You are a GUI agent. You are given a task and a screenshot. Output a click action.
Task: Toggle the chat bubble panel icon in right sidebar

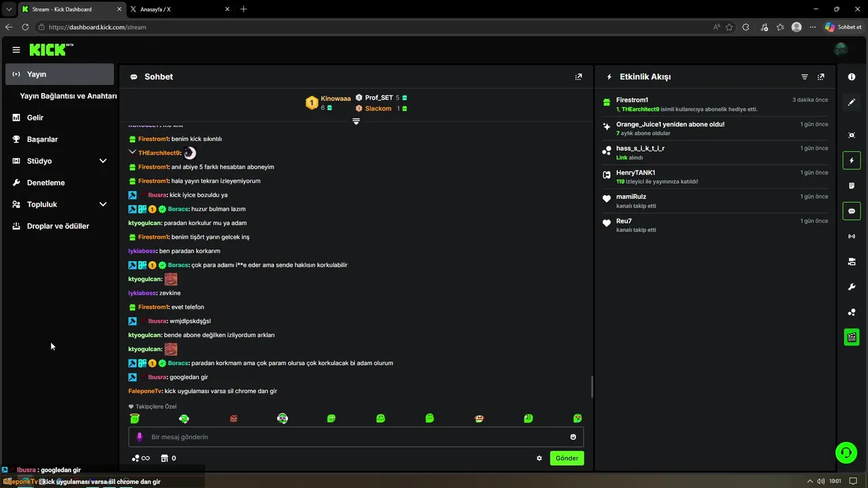pyautogui.click(x=852, y=211)
